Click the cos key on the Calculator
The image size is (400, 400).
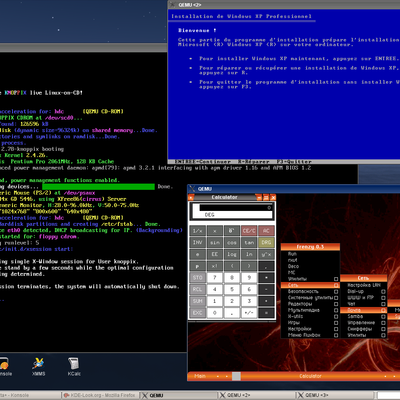[x=232, y=242]
